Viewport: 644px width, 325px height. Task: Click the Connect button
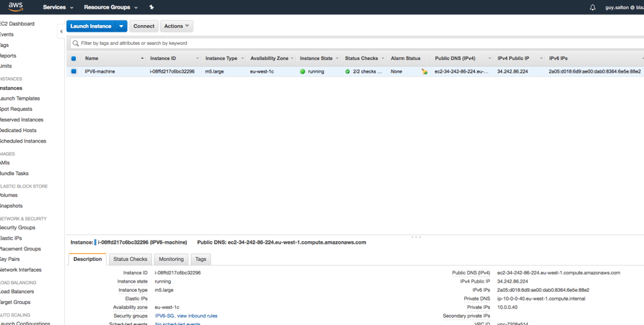coord(144,26)
